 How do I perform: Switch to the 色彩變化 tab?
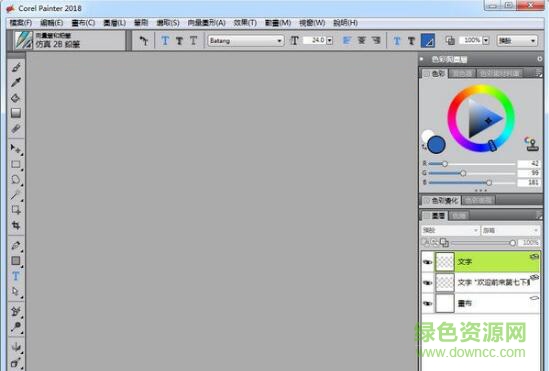(441, 201)
